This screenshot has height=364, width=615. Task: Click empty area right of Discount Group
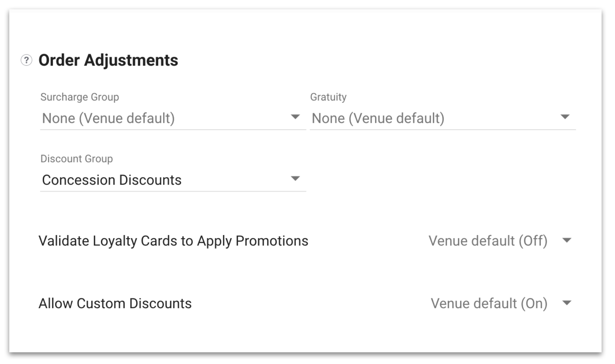click(x=443, y=175)
